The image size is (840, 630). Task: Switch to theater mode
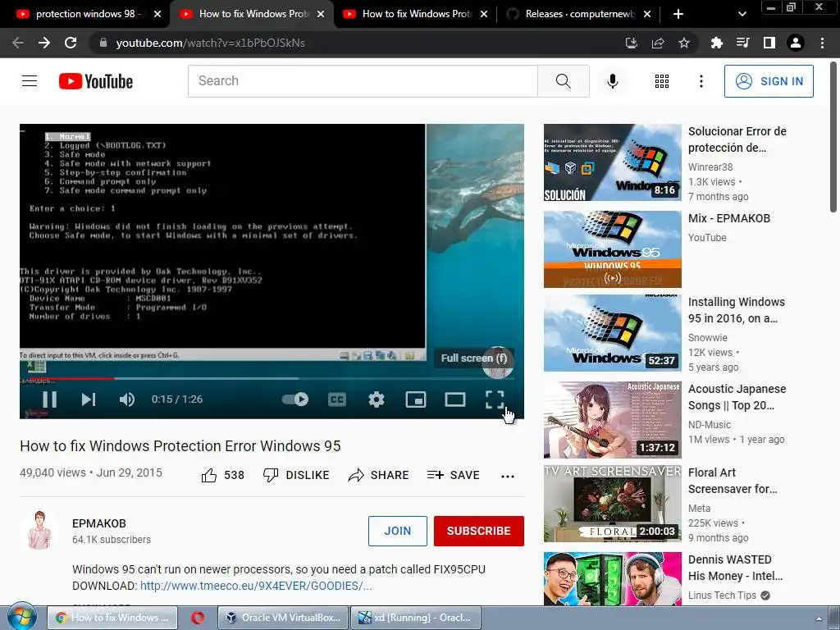pos(454,399)
